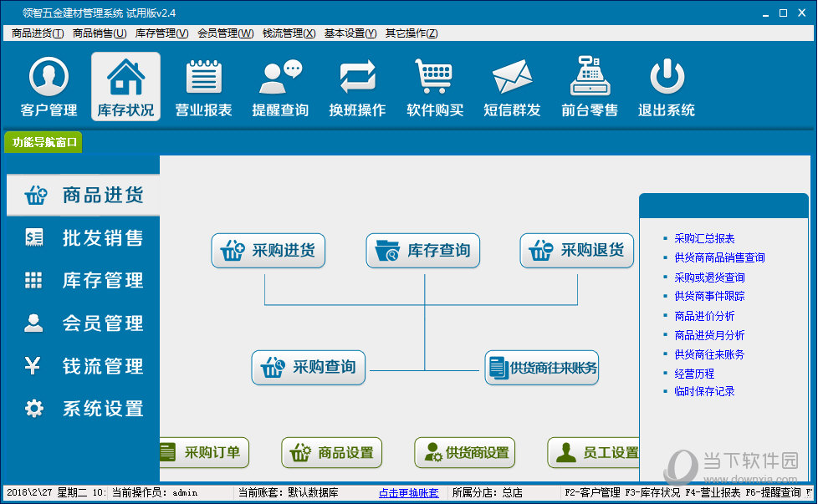Click the F4-营业报表 shortcut hint
This screenshot has height=504, width=818.
pos(713,492)
